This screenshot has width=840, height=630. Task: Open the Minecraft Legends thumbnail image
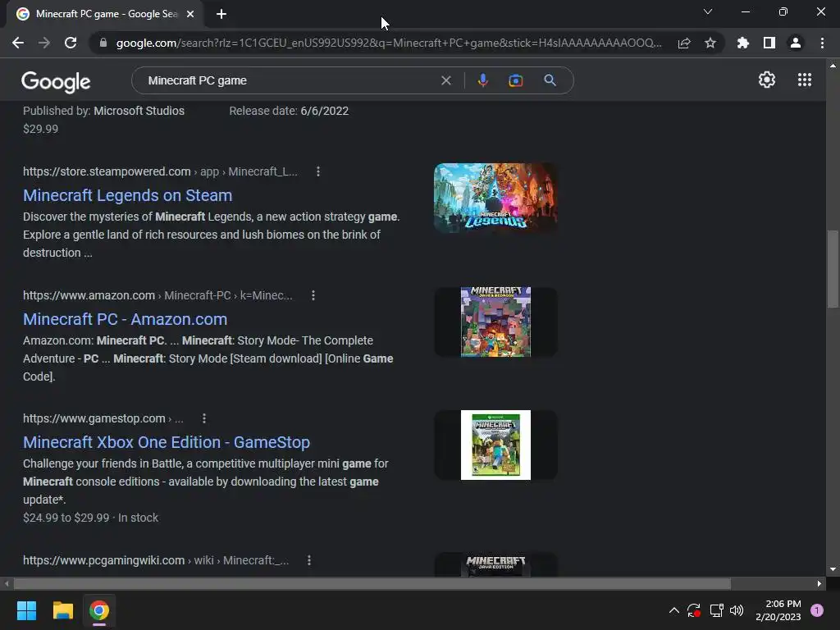(x=495, y=198)
